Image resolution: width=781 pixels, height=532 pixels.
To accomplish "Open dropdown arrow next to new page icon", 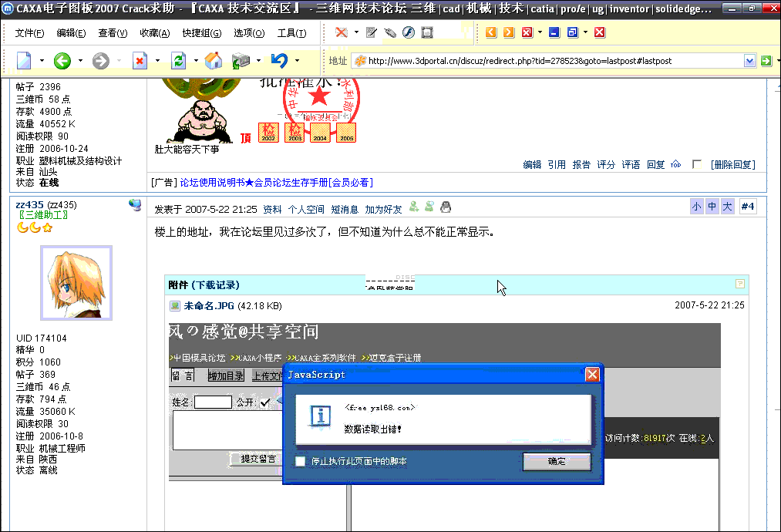I will (x=42, y=61).
